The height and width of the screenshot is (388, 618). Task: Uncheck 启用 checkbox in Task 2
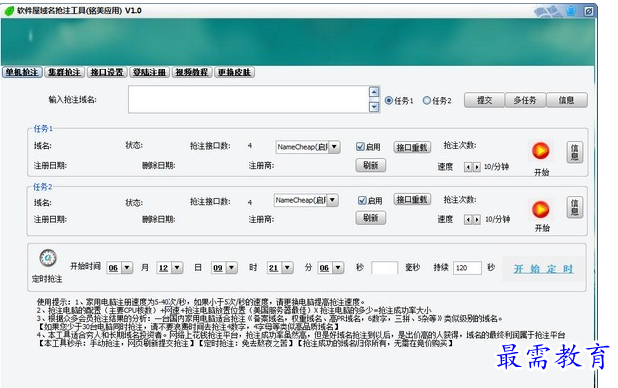click(x=362, y=200)
